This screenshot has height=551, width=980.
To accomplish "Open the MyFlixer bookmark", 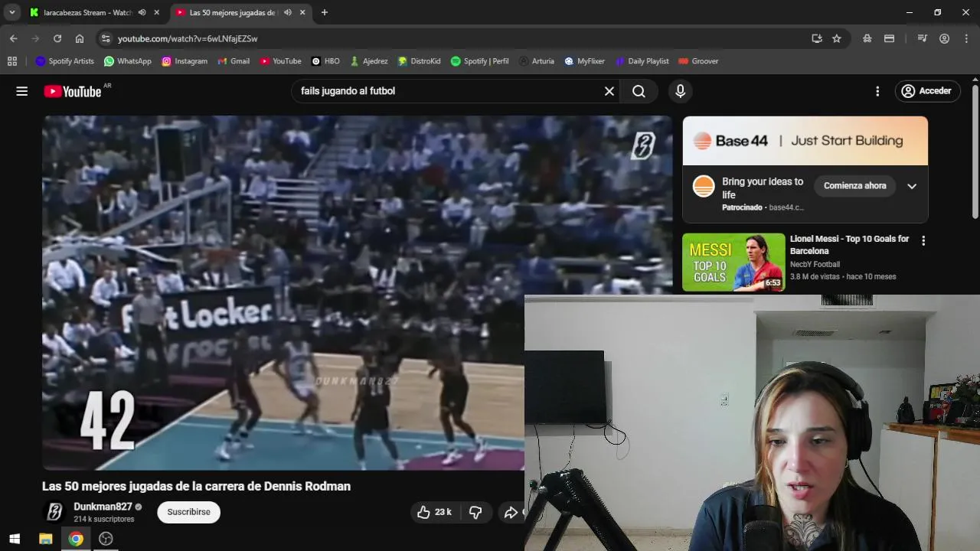I will [585, 61].
